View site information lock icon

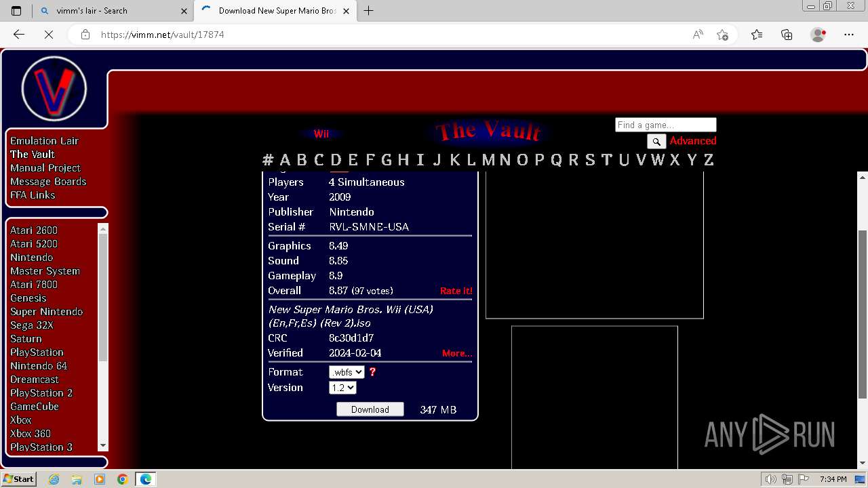click(x=85, y=35)
